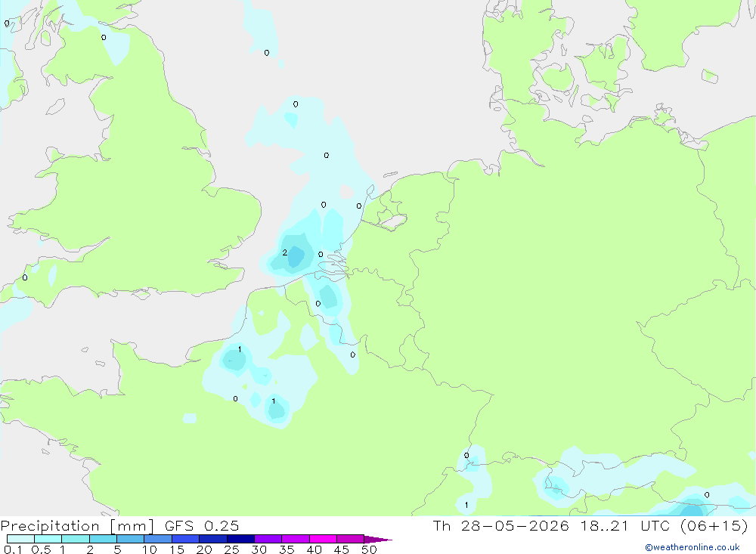The height and width of the screenshot is (554, 756).
Task: Click the '10' legend scale value
Action: pos(150,549)
